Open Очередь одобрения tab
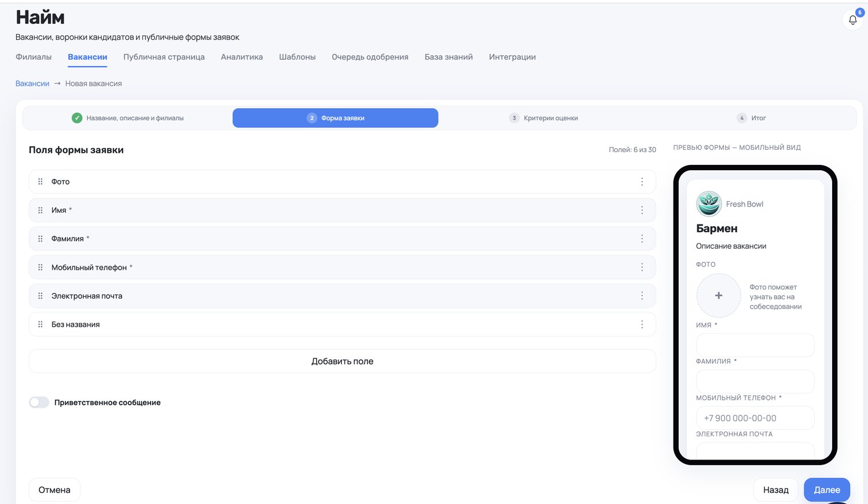This screenshot has width=868, height=504. pyautogui.click(x=370, y=57)
